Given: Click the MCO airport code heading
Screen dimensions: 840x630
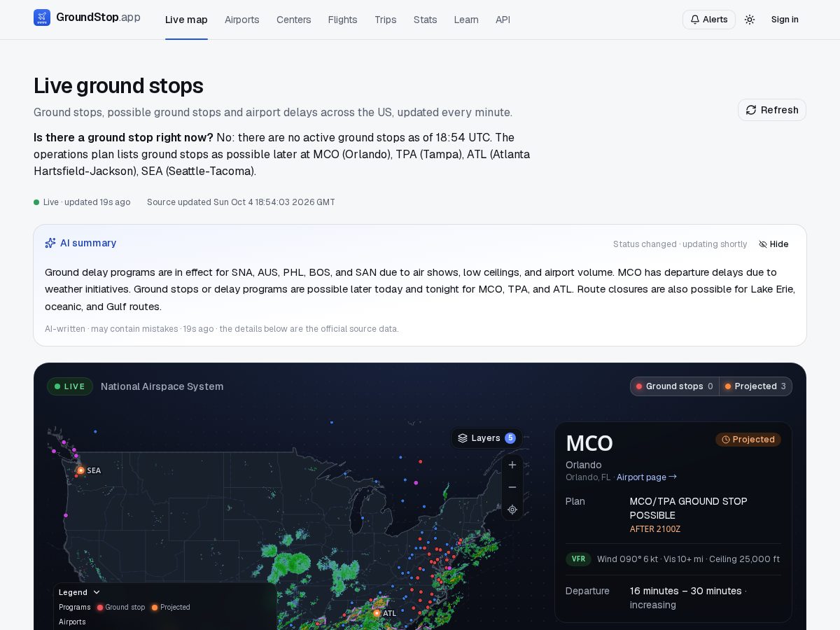Looking at the screenshot, I should click(x=589, y=444).
